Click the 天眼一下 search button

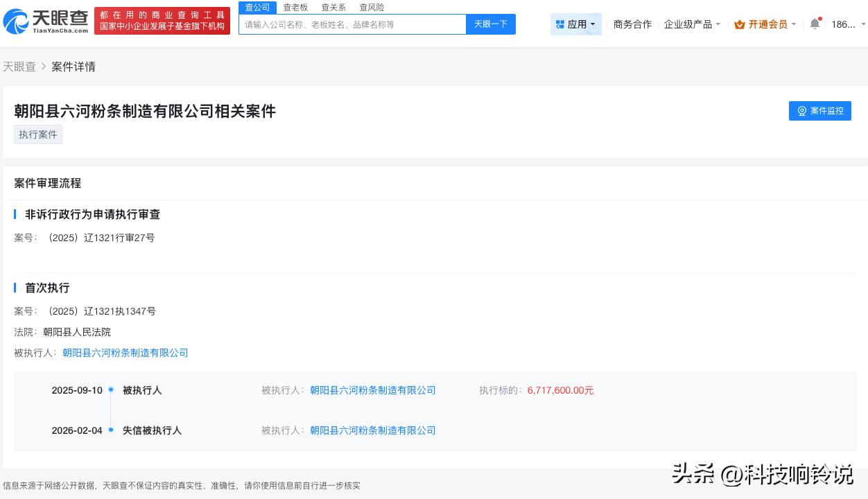click(490, 24)
